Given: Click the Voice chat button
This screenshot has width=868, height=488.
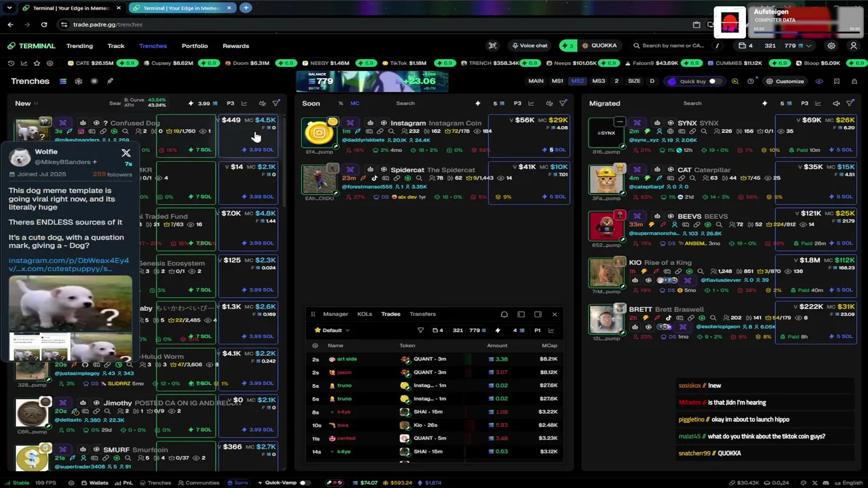Looking at the screenshot, I should point(530,46).
